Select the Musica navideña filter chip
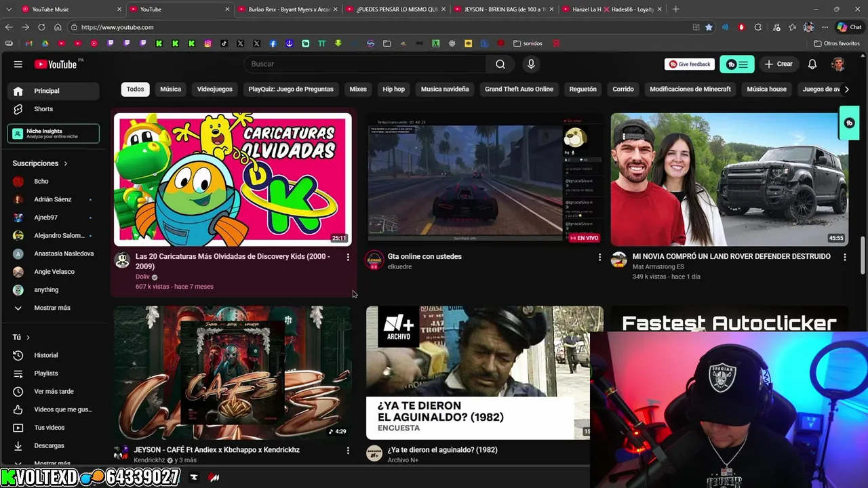This screenshot has height=488, width=868. (445, 89)
